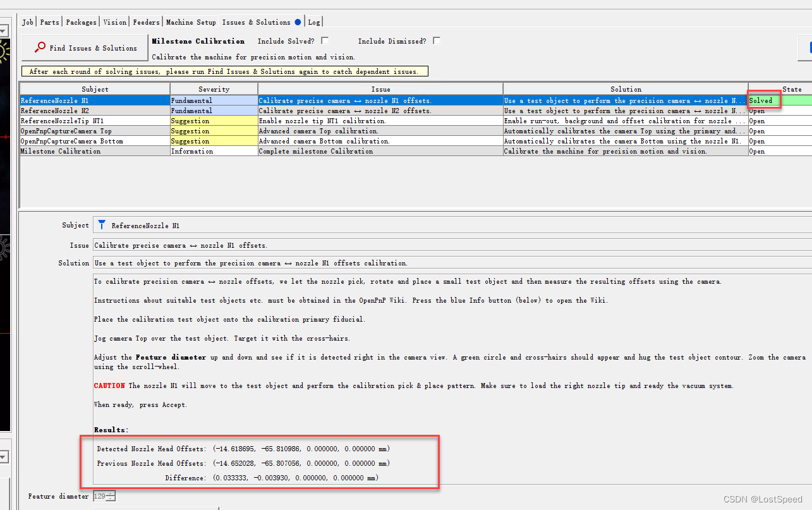Switch to the Parts tab
Image resolution: width=812 pixels, height=510 pixels.
[x=49, y=22]
